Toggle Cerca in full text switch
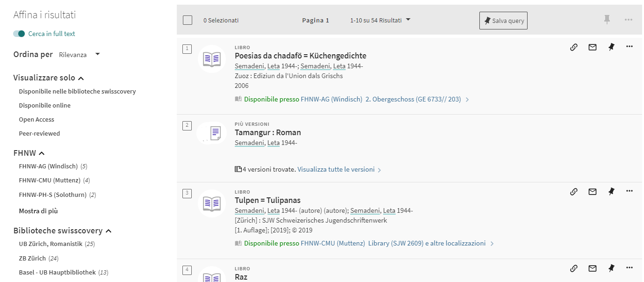Viewport: 644px width, 282px height. pyautogui.click(x=19, y=34)
